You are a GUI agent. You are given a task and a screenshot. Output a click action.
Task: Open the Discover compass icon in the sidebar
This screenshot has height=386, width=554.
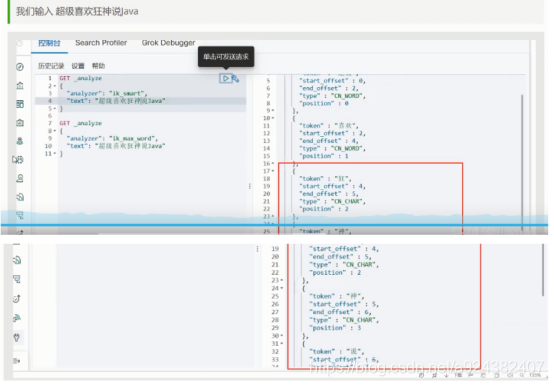(20, 67)
